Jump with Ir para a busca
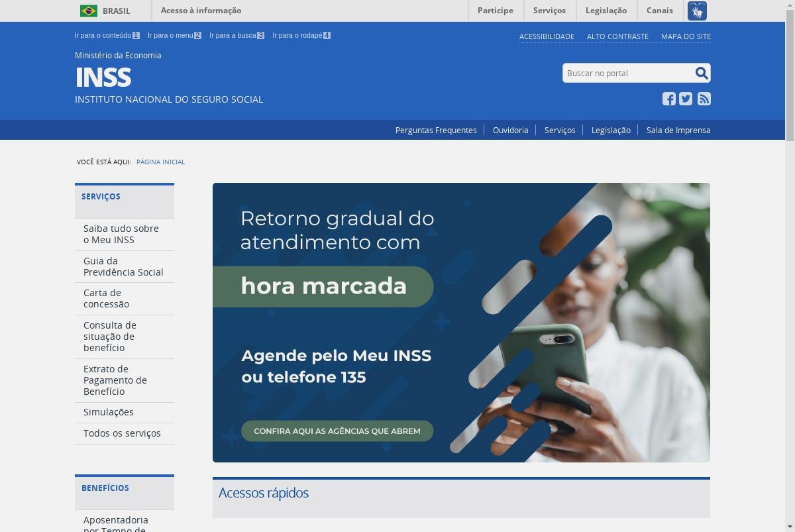This screenshot has width=795, height=532. click(x=237, y=35)
